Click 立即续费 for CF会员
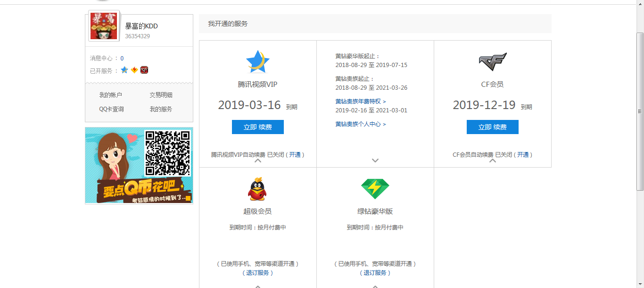The width and height of the screenshot is (644, 288). 493,127
